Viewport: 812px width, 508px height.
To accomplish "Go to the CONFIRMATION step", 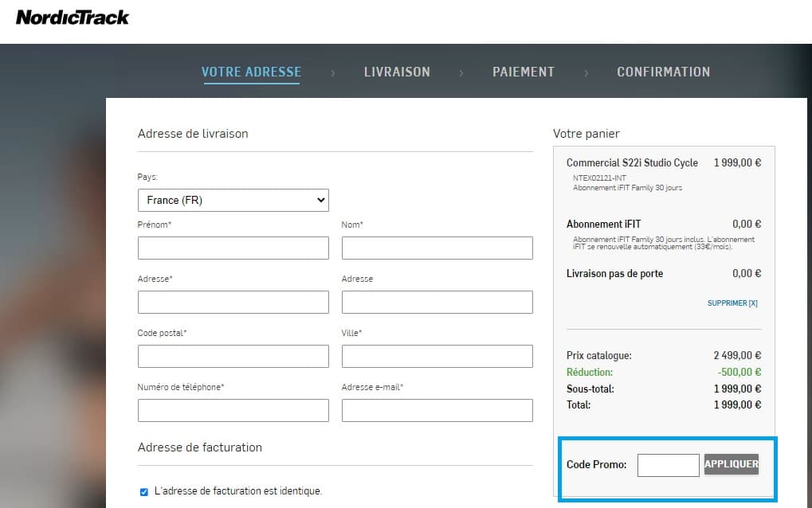I will [x=663, y=72].
